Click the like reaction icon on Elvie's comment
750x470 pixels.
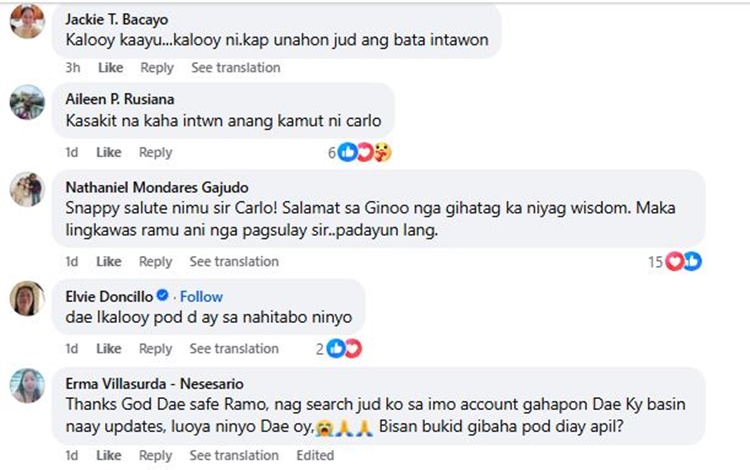pyautogui.click(x=336, y=349)
